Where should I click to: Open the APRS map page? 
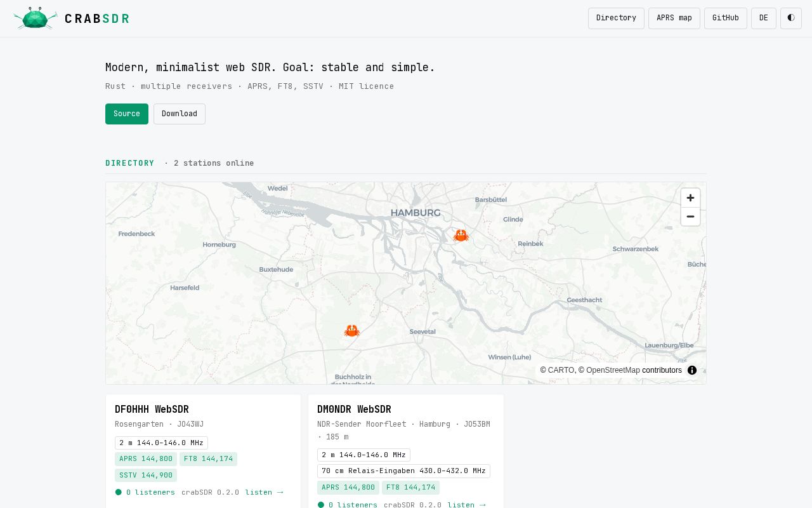tap(674, 18)
